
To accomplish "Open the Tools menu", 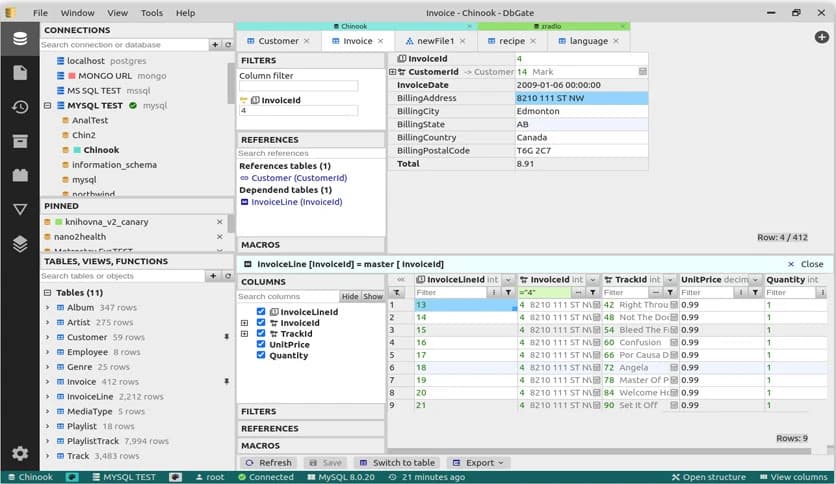I will point(152,13).
